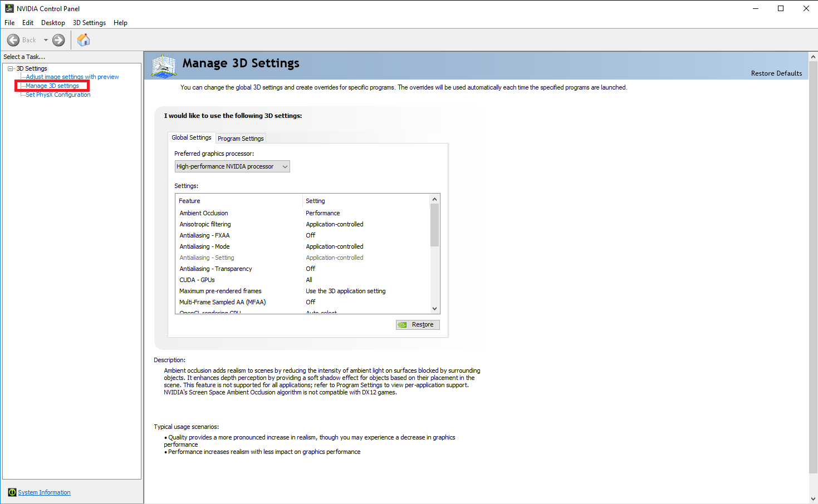
Task: Open the 3D Settings menu
Action: pyautogui.click(x=89, y=23)
